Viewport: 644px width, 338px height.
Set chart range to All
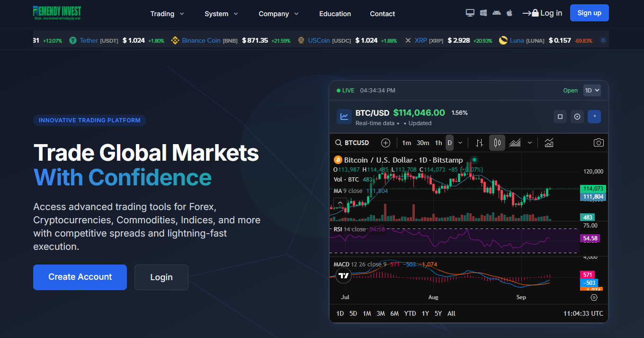451,313
